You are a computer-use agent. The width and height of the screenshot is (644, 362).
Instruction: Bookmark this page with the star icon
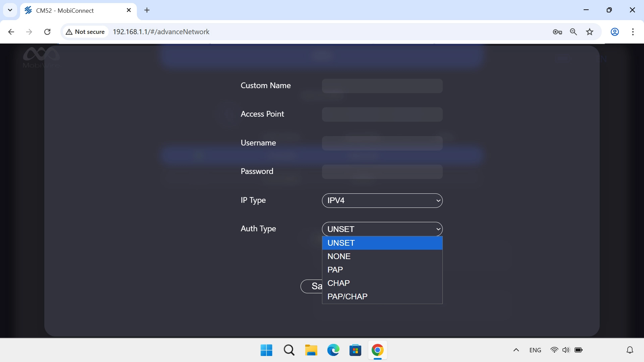coord(590,32)
